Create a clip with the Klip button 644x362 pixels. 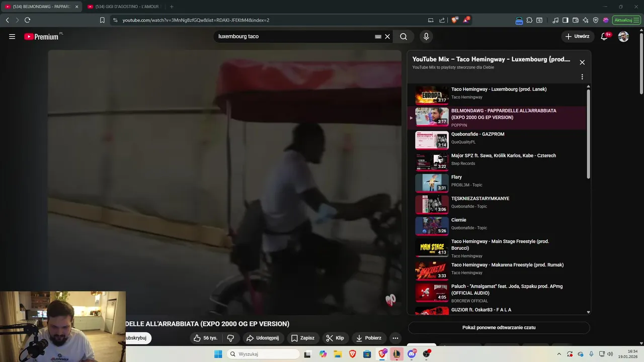[335, 338]
